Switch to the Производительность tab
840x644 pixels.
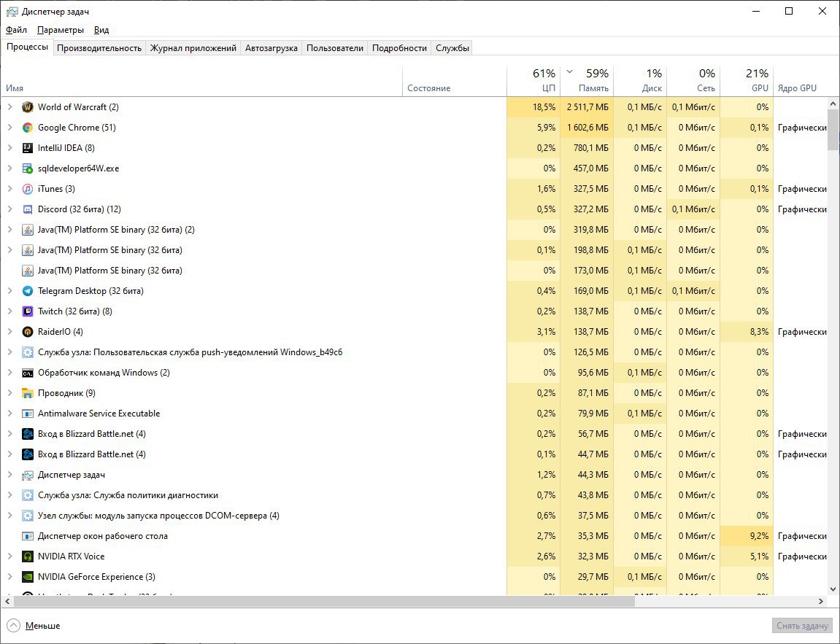tap(99, 48)
